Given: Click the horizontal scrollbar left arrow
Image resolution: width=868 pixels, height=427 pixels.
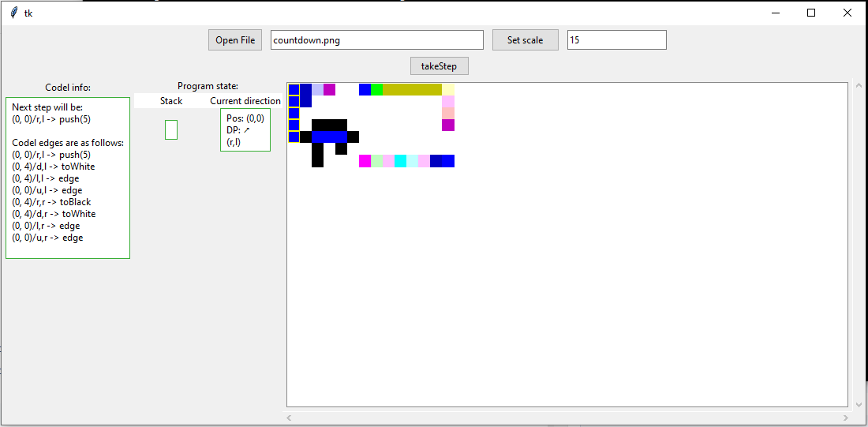Looking at the screenshot, I should click(x=290, y=418).
